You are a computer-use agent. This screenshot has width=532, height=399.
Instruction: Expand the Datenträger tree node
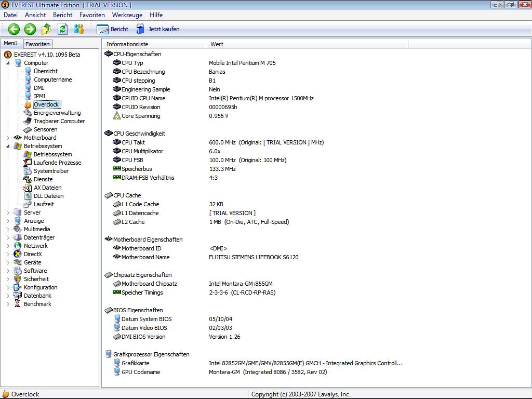pos(8,237)
